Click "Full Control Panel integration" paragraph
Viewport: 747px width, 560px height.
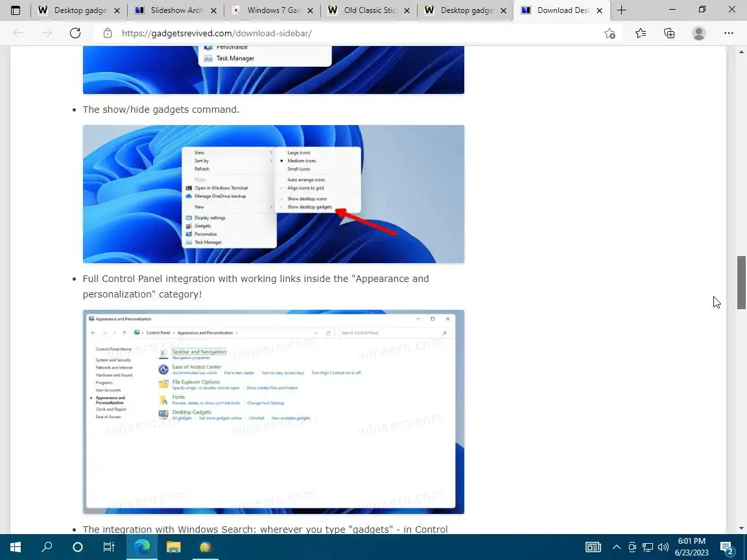[x=256, y=286]
